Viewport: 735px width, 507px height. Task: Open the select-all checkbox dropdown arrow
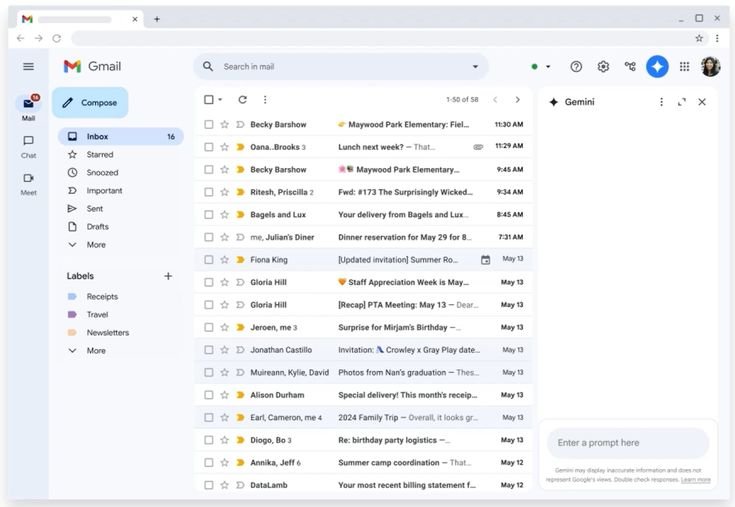pyautogui.click(x=220, y=100)
